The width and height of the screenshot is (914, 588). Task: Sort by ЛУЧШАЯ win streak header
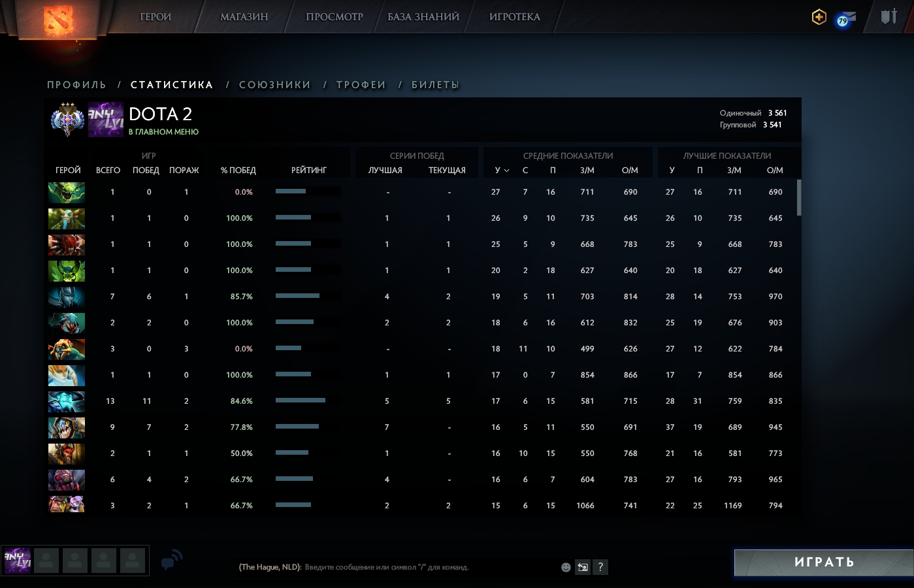pyautogui.click(x=385, y=171)
